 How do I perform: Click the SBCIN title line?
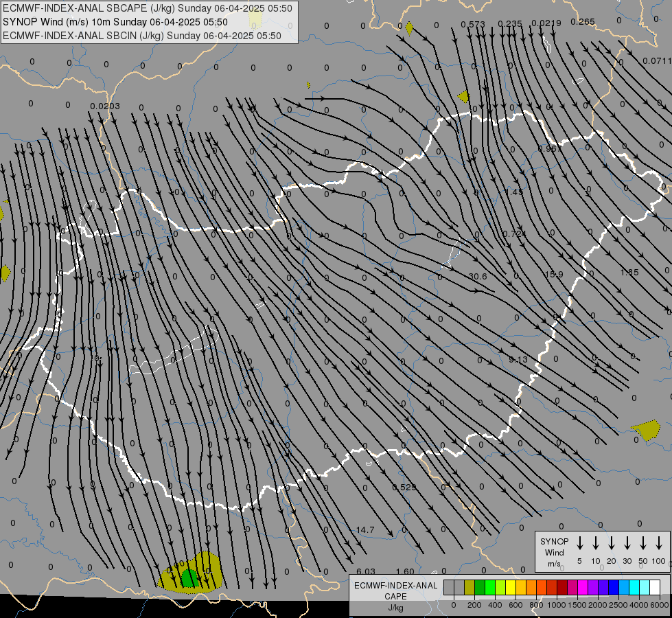(x=142, y=36)
